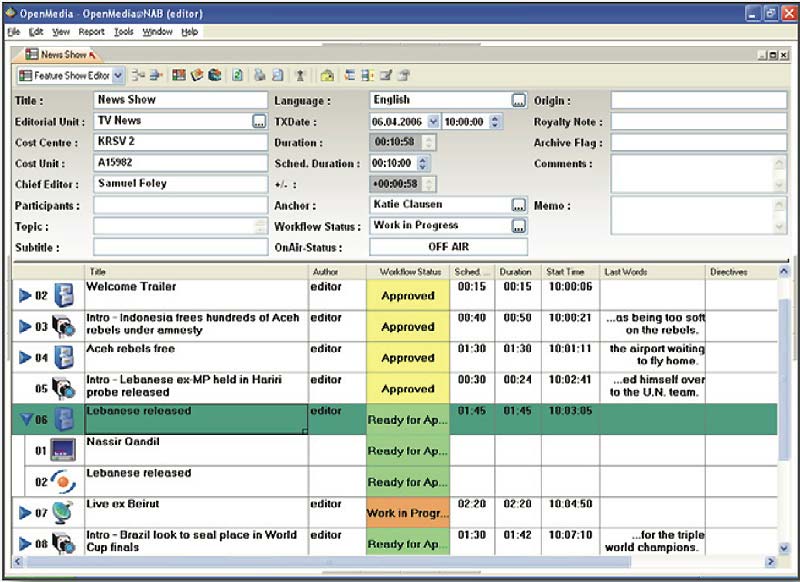Screen dimensions: 800x582
Task: Click the camera icon in row 08
Action: 65,544
